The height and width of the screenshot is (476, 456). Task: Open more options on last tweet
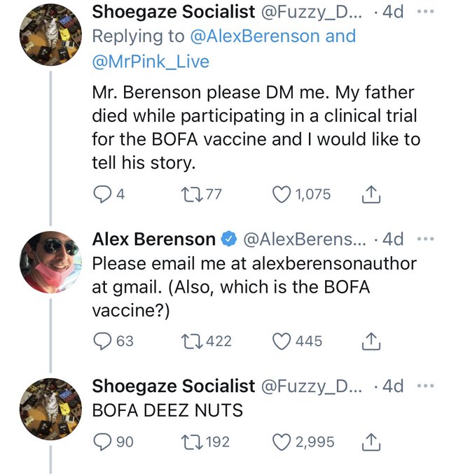(426, 386)
